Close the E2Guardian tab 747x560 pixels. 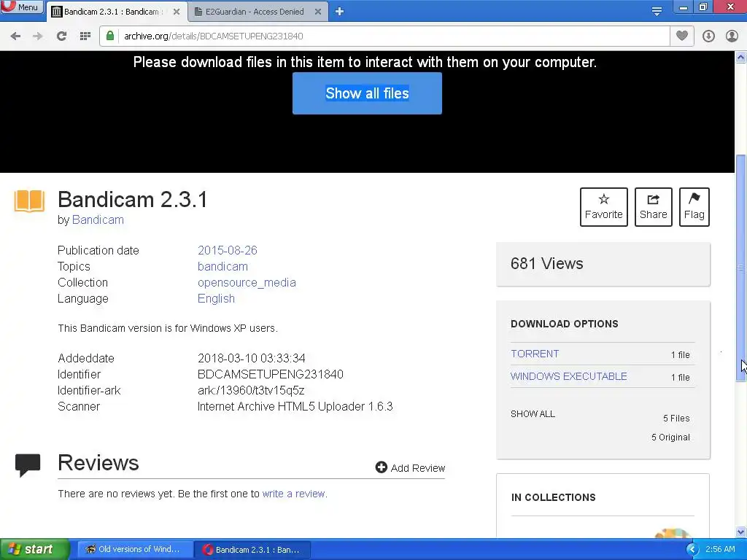(318, 12)
